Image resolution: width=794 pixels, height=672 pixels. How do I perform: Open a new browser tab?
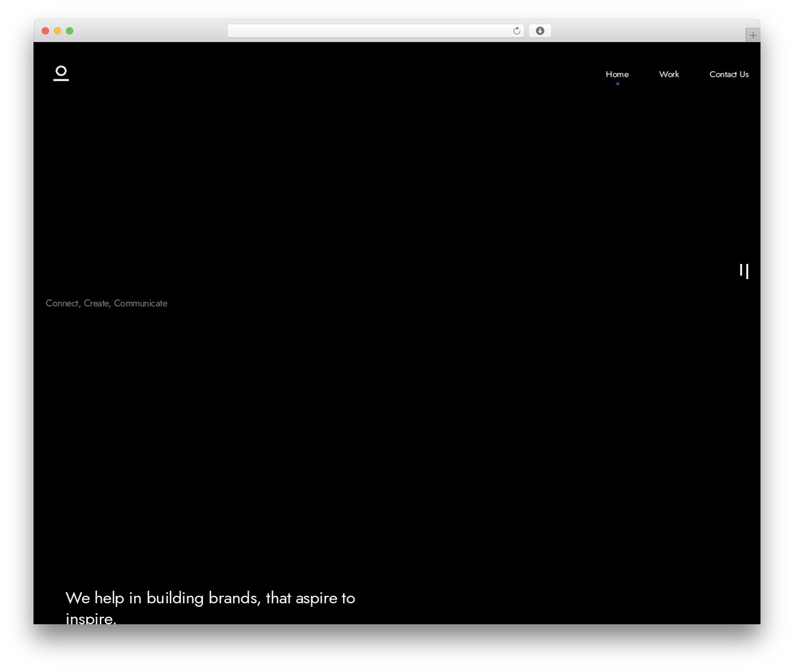point(752,35)
